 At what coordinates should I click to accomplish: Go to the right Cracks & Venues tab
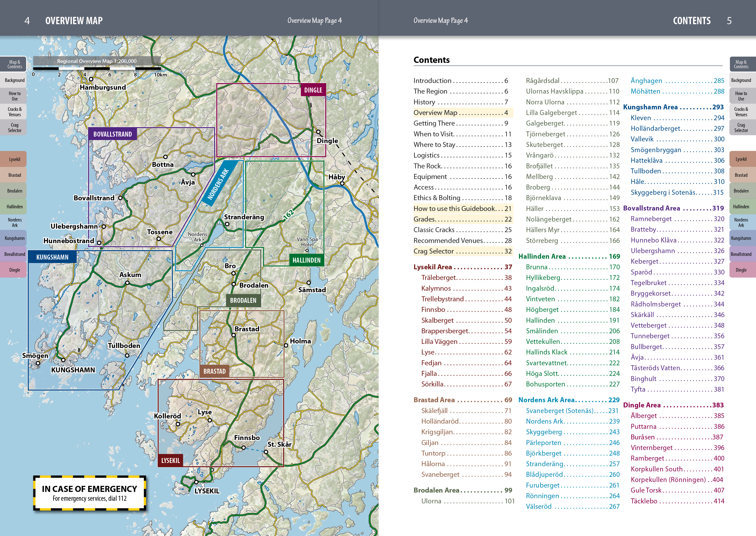point(741,112)
